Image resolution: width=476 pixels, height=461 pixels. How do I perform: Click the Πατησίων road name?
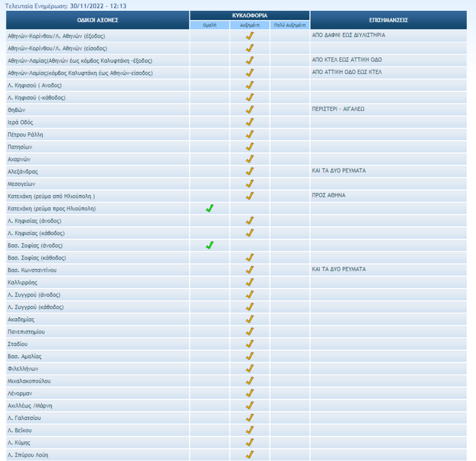(21, 147)
